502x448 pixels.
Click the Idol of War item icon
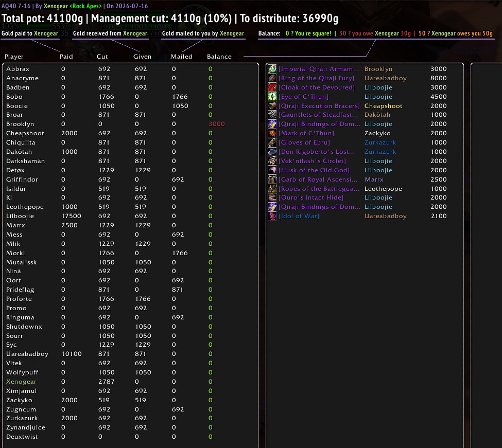(x=272, y=216)
